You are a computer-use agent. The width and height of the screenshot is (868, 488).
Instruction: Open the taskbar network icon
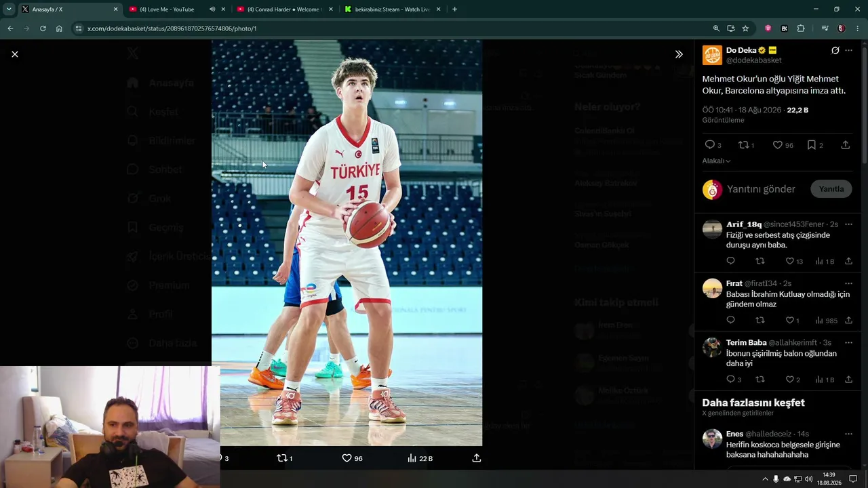pos(797,479)
